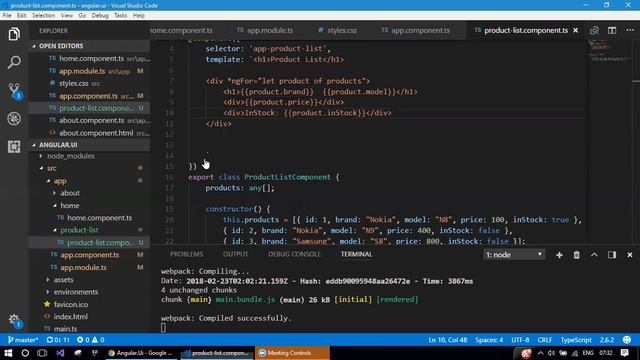This screenshot has width=640, height=360.
Task: Open the Search view in activity bar
Action: click(x=14, y=62)
